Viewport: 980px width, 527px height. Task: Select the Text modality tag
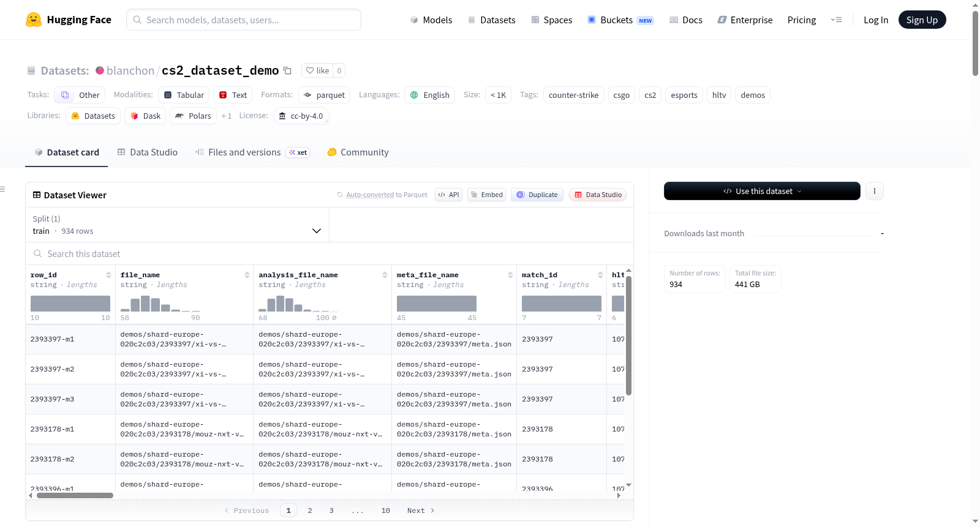(x=233, y=95)
